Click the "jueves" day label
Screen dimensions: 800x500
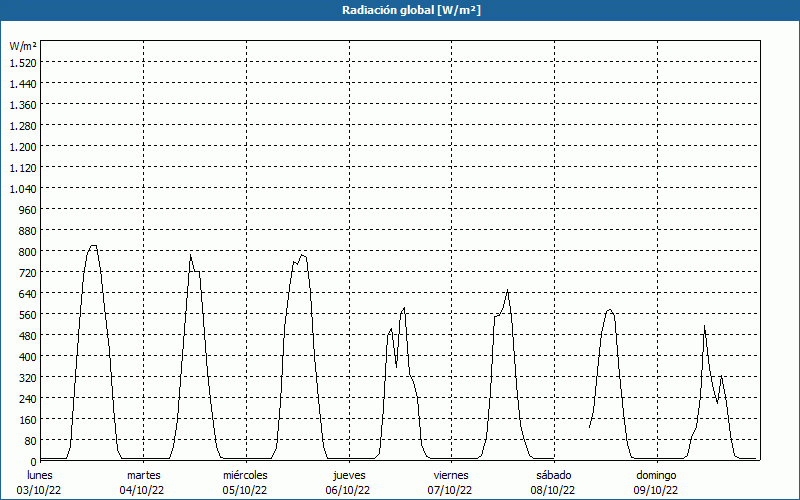(349, 475)
